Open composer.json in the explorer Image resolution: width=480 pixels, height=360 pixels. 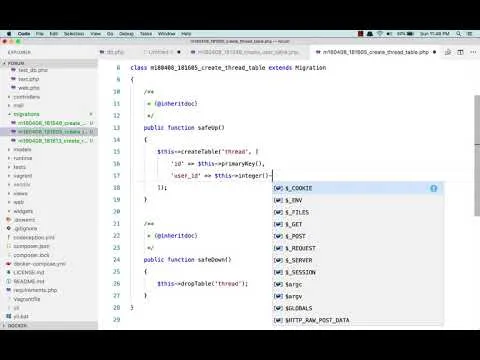click(x=31, y=246)
